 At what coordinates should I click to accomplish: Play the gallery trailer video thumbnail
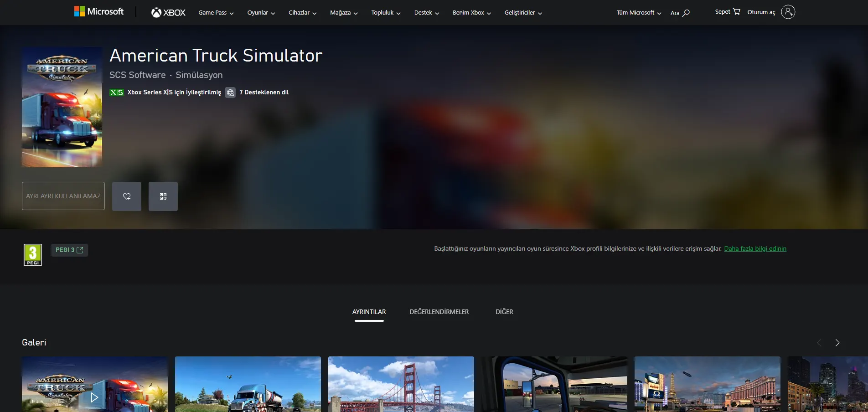click(x=94, y=397)
